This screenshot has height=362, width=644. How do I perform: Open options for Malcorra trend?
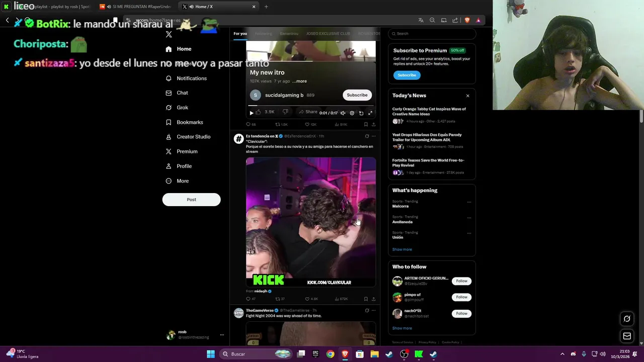[x=469, y=202]
